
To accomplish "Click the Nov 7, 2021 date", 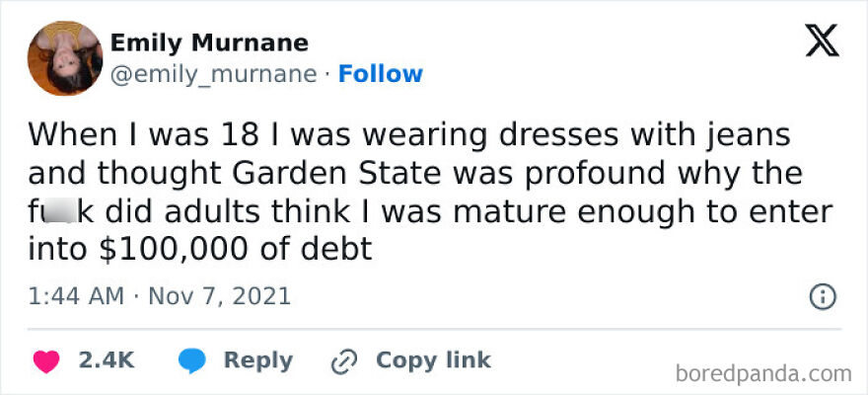I will (x=219, y=295).
